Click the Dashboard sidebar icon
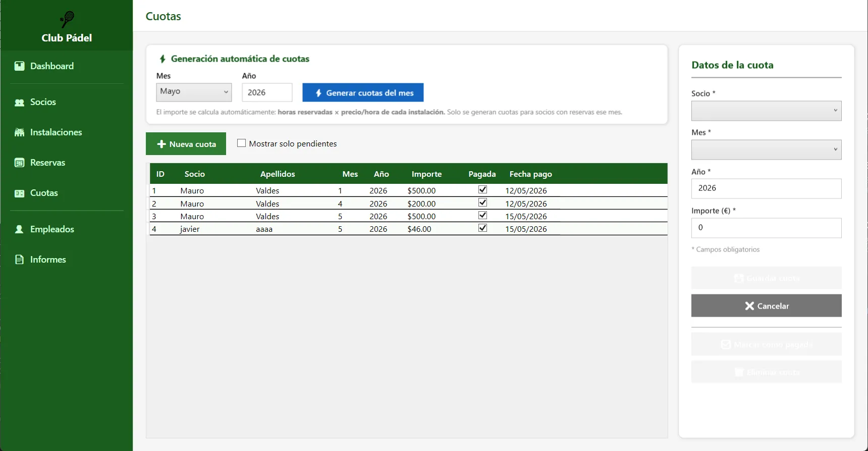The height and width of the screenshot is (451, 868). [19, 66]
